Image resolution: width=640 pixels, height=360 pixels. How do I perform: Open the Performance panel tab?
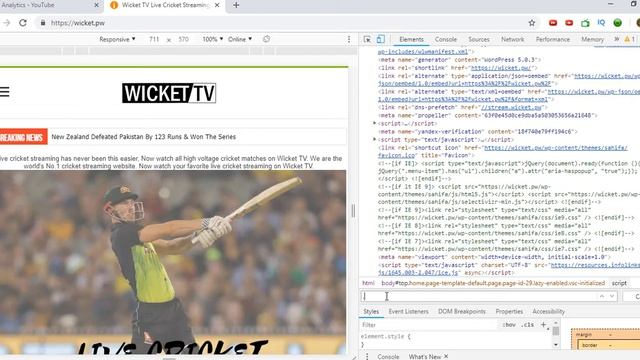tap(553, 40)
